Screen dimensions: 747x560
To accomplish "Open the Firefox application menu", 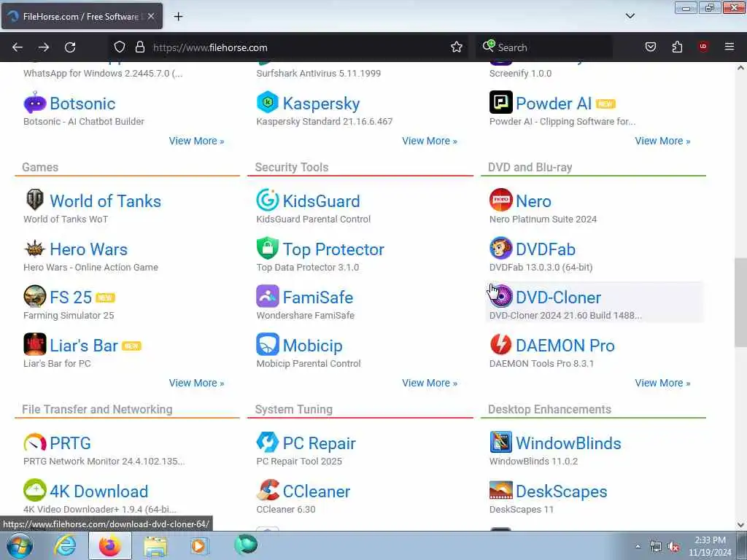I will (729, 47).
